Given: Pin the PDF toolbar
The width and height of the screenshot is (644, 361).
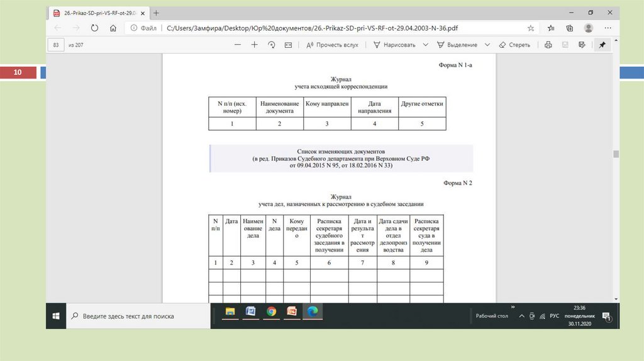Looking at the screenshot, I should coord(602,45).
